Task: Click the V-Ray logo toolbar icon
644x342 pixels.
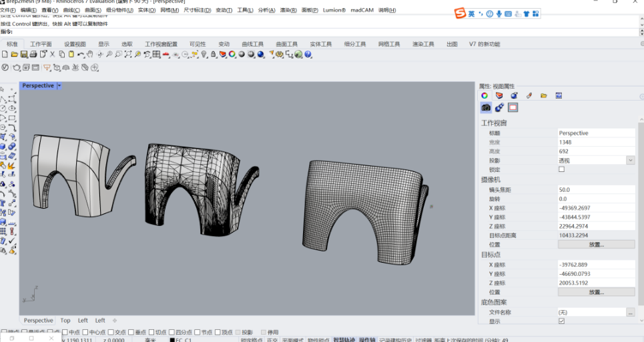Action: (x=5, y=67)
